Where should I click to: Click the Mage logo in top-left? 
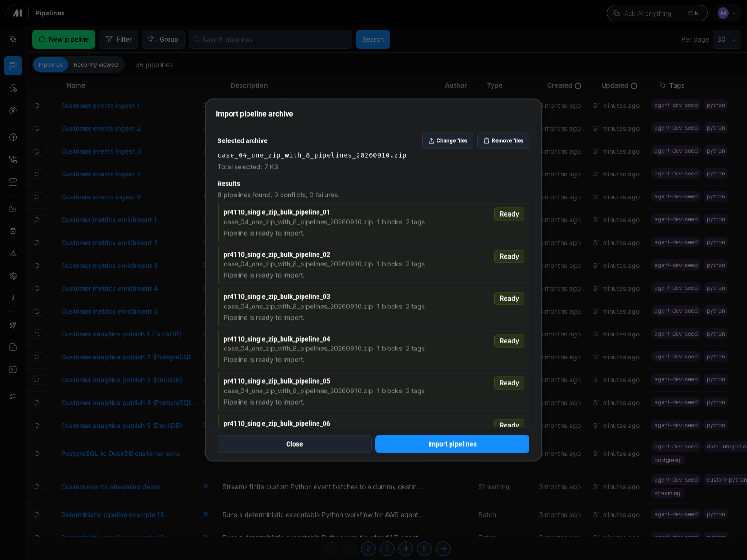click(17, 13)
